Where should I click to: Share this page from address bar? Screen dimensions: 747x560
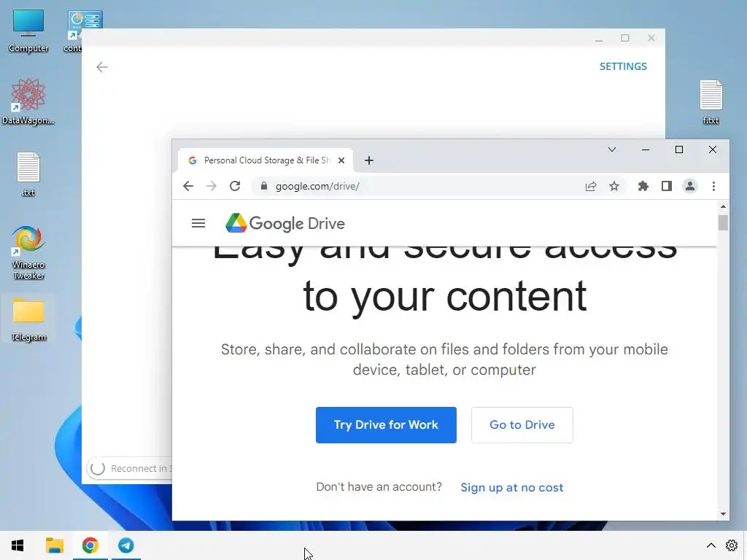click(x=591, y=186)
